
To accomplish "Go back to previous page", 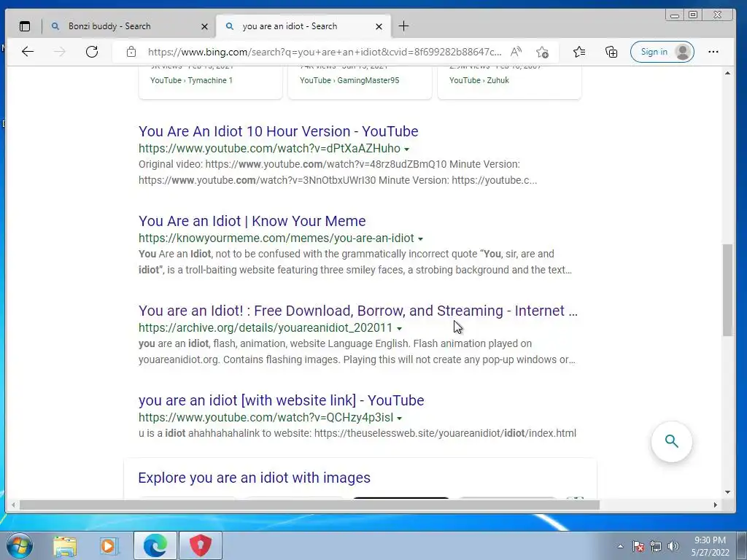I will click(28, 52).
